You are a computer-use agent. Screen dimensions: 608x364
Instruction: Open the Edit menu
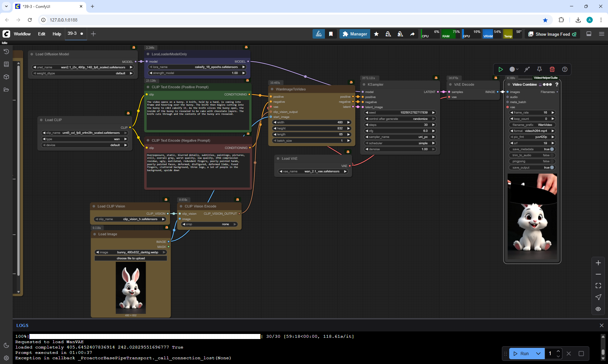point(41,34)
